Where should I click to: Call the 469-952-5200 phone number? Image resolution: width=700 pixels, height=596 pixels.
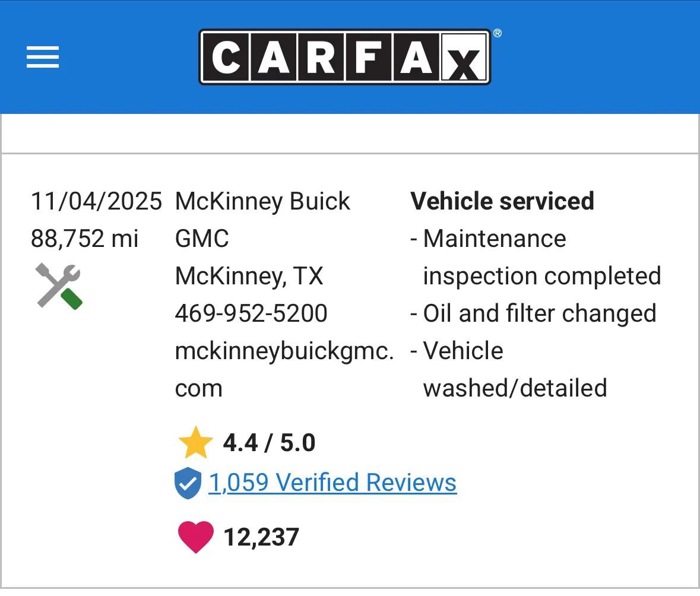click(x=251, y=313)
